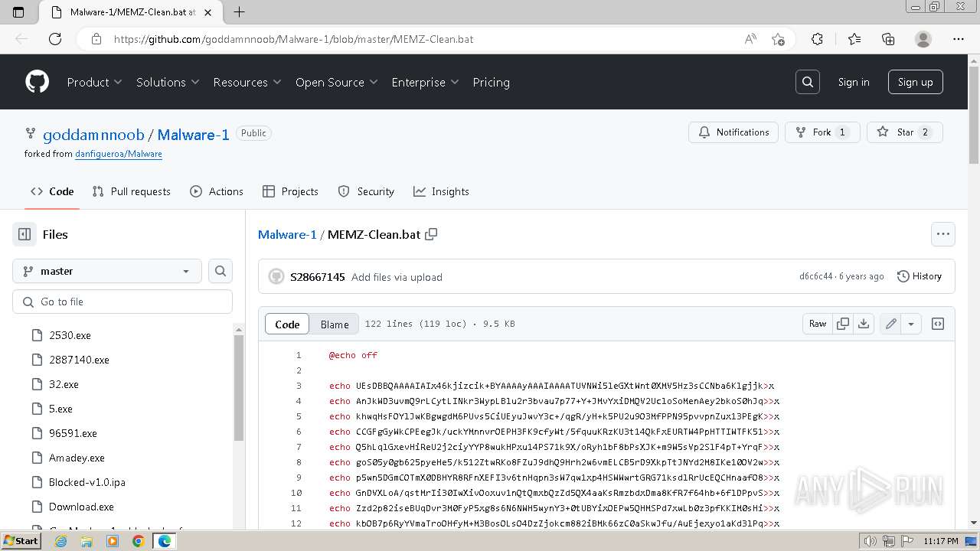Screen dimensions: 980x551
Task: Switch to Code view toggle
Action: (x=287, y=324)
